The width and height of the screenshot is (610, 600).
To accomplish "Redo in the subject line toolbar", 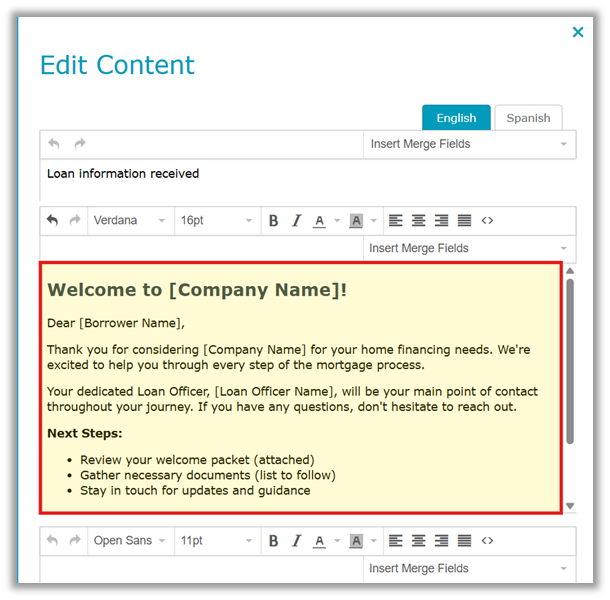I will pyautogui.click(x=80, y=144).
